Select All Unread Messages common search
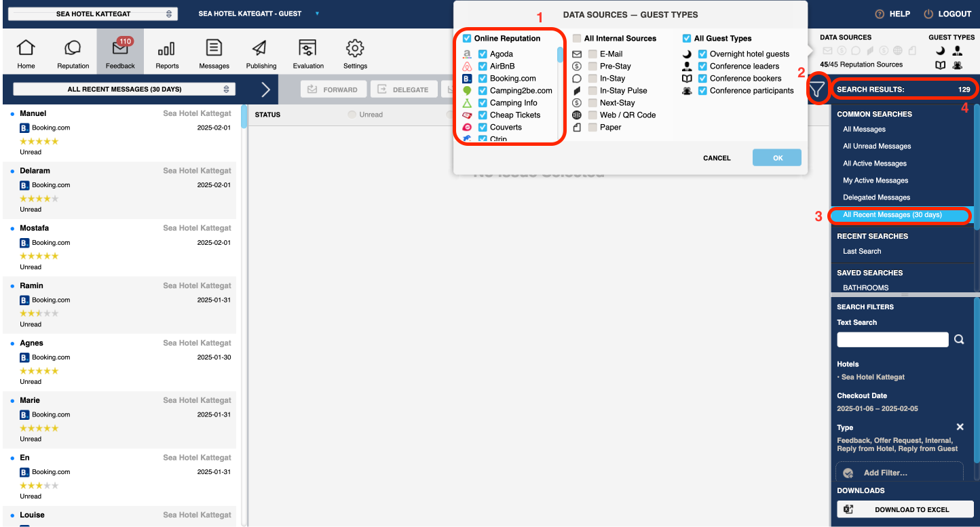The height and width of the screenshot is (527, 980). pyautogui.click(x=877, y=147)
